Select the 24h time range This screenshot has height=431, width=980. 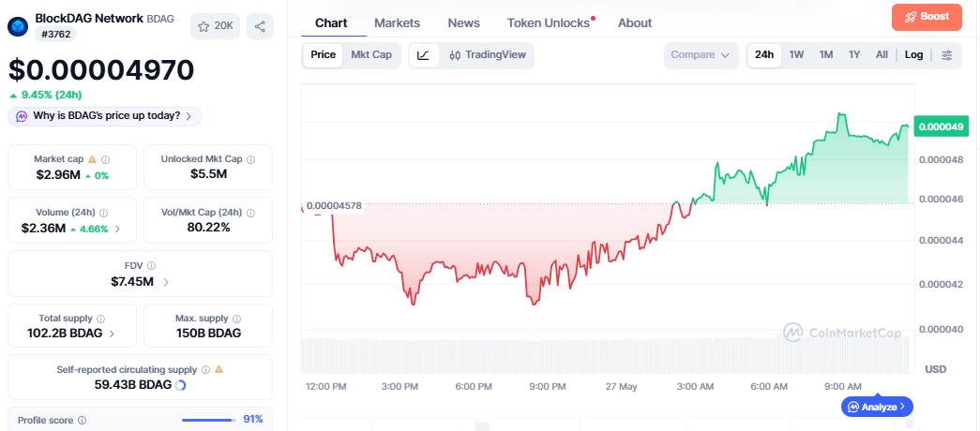pyautogui.click(x=763, y=55)
